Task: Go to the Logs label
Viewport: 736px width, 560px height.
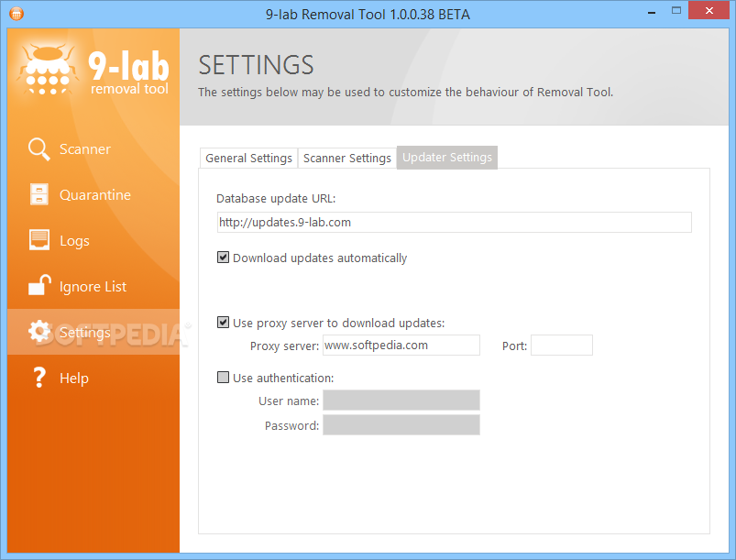Action: pyautogui.click(x=74, y=241)
